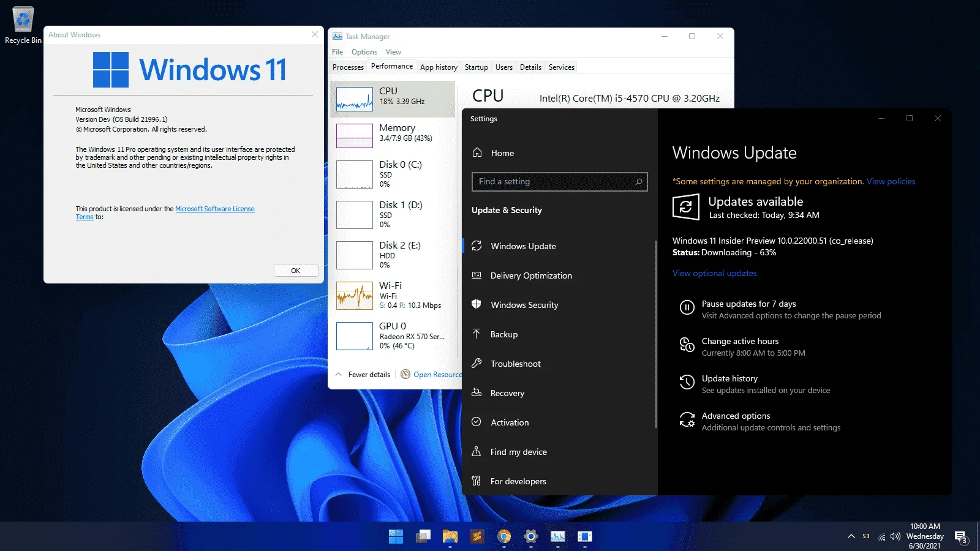Select Disk 2 (E:) performance graph thumbnail
Image resolution: width=980 pixels, height=551 pixels.
tap(355, 255)
